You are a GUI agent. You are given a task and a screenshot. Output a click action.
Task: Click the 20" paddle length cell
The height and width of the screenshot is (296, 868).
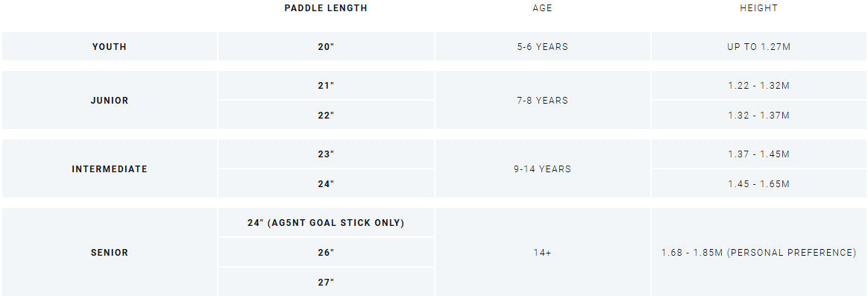pos(326,46)
